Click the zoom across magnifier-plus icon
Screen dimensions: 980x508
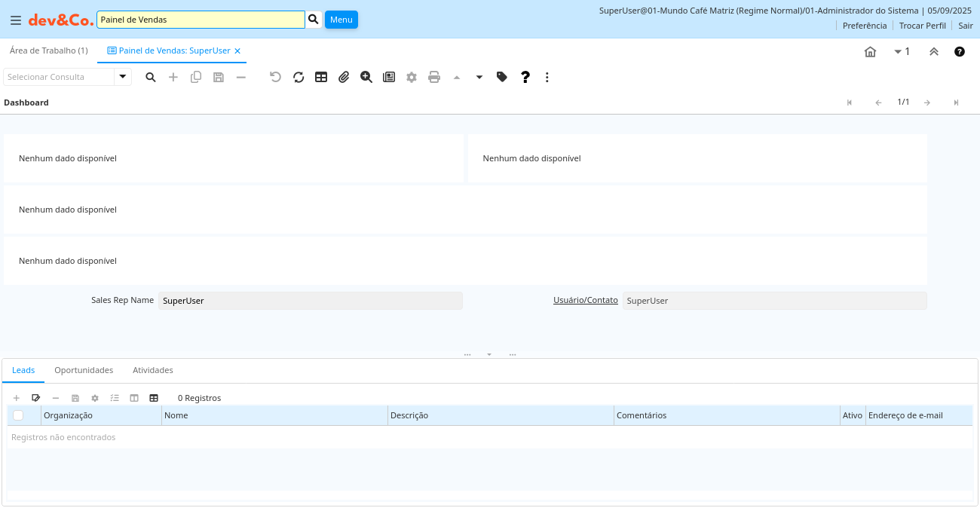(x=366, y=77)
